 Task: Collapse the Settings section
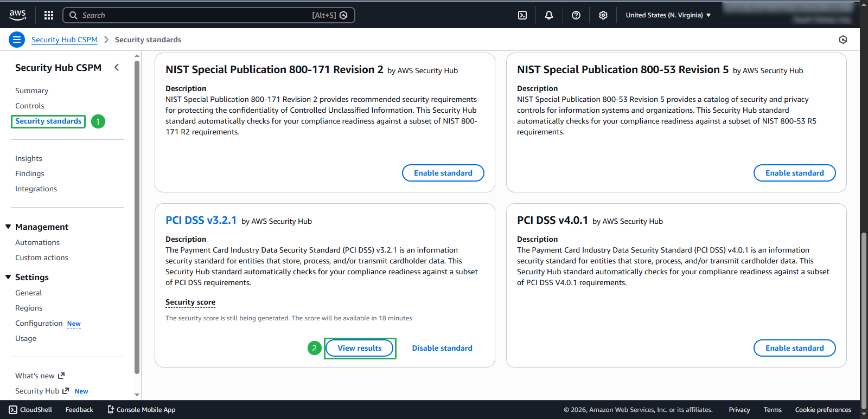click(8, 277)
